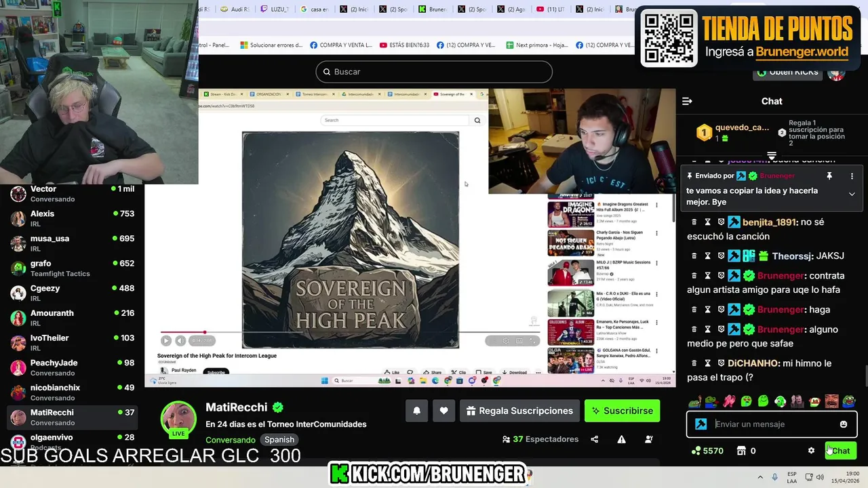Switch to the 'LUZU_T' browser tab
This screenshot has width=868, height=488.
tap(276, 9)
